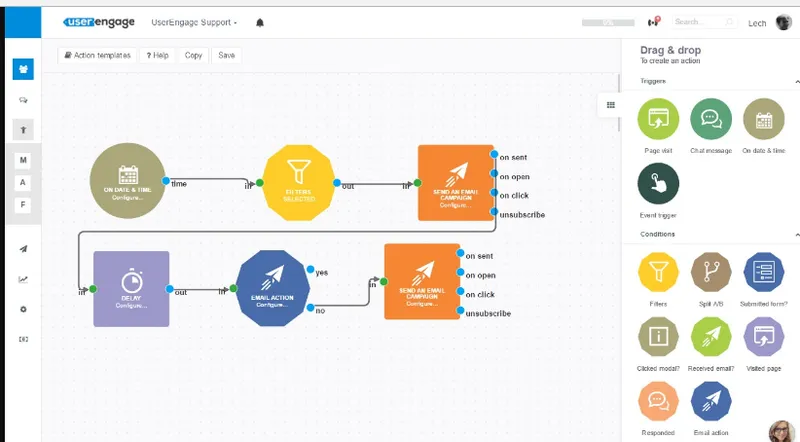The width and height of the screenshot is (800, 442).
Task: Open the notifications bell
Action: coord(260,22)
